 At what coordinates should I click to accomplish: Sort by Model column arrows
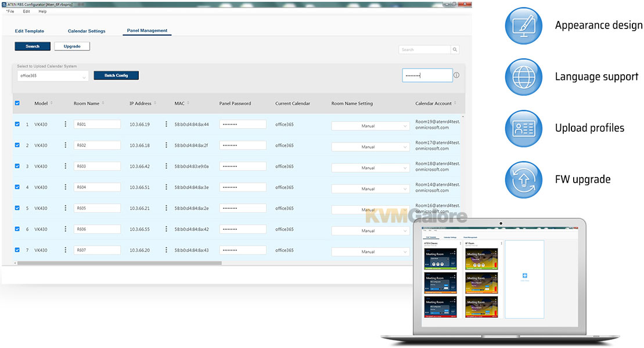pyautogui.click(x=51, y=103)
